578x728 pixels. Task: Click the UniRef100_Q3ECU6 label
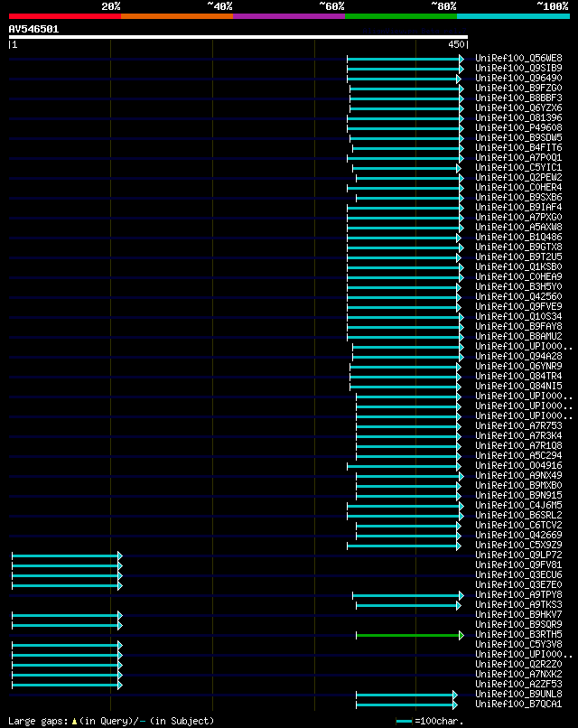[x=518, y=574]
